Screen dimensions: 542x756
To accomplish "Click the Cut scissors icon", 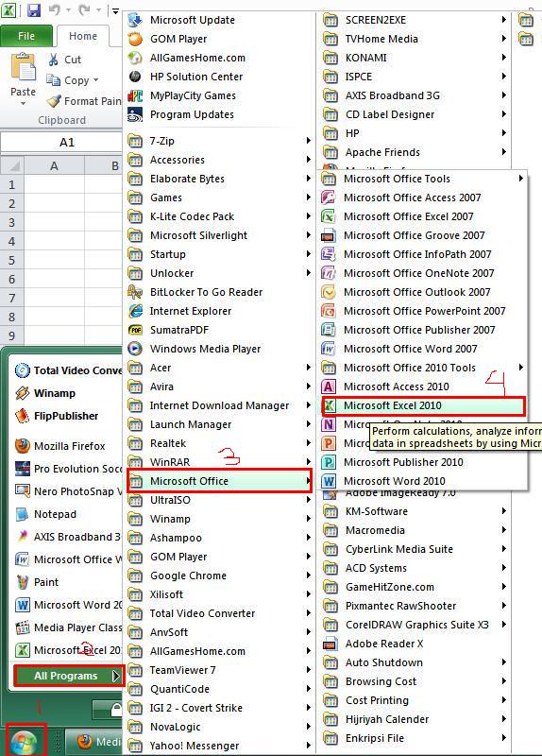I will [x=54, y=60].
